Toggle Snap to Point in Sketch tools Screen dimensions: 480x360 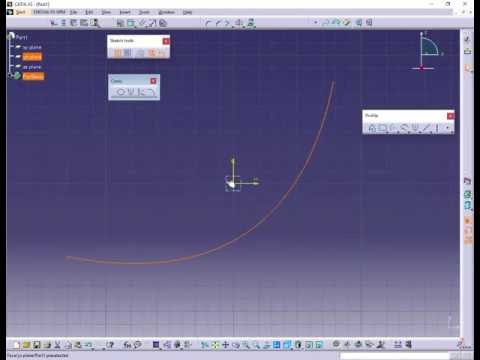[x=128, y=53]
